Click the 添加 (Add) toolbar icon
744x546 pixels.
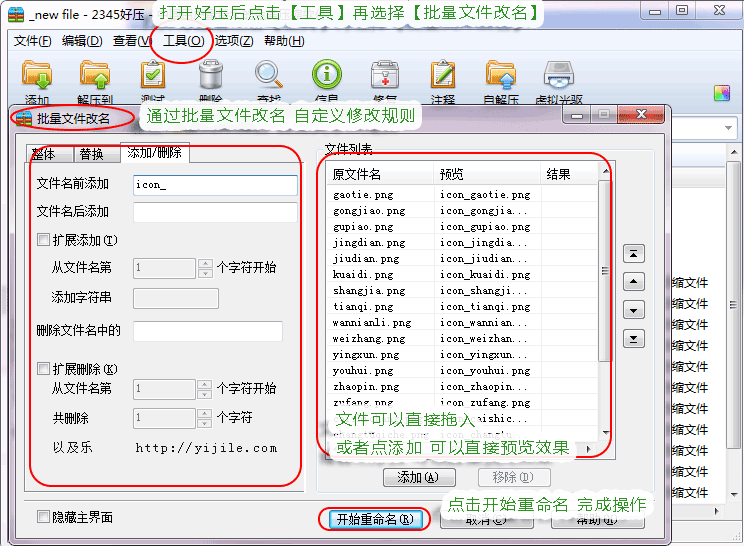point(37,75)
